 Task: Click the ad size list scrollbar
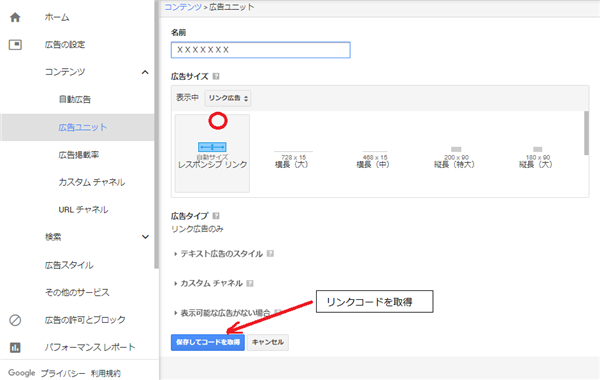586,133
